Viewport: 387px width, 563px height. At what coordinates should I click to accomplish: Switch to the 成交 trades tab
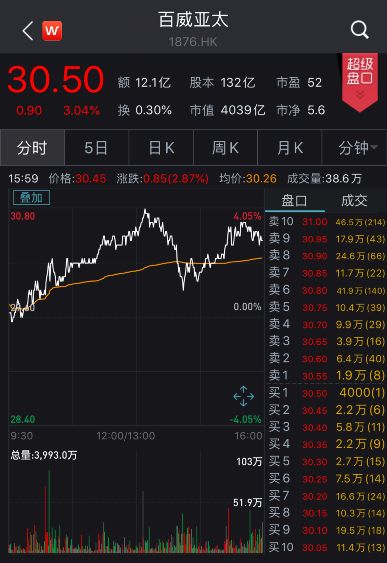[x=354, y=201]
